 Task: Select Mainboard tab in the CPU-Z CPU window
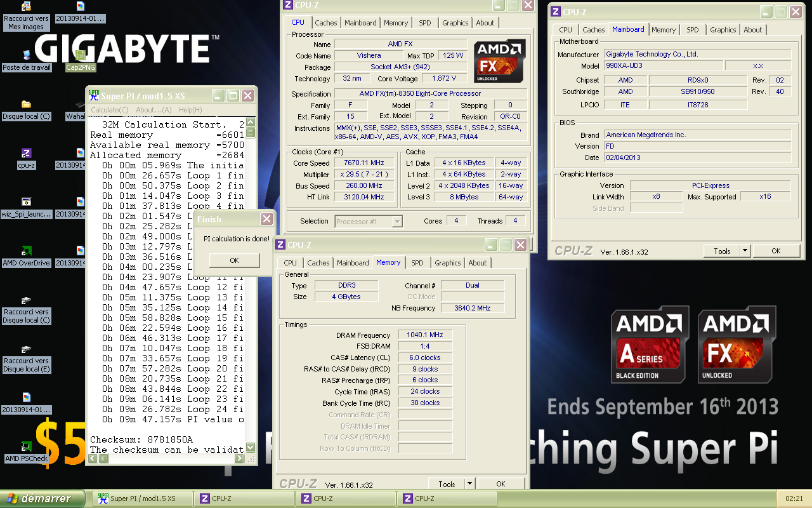[360, 23]
